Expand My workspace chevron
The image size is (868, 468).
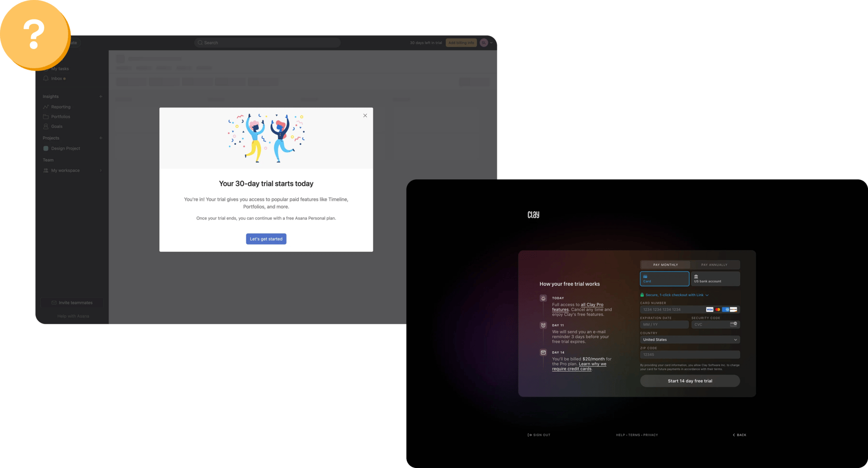[101, 170]
